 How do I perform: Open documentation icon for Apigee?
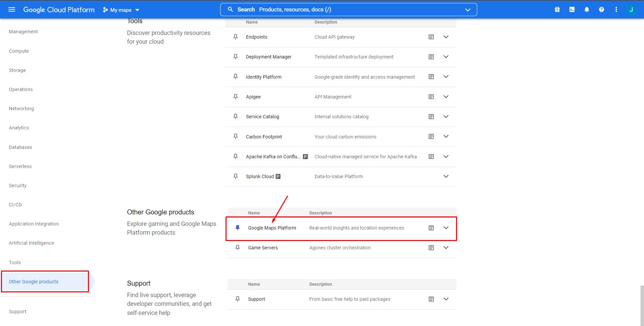click(x=431, y=97)
